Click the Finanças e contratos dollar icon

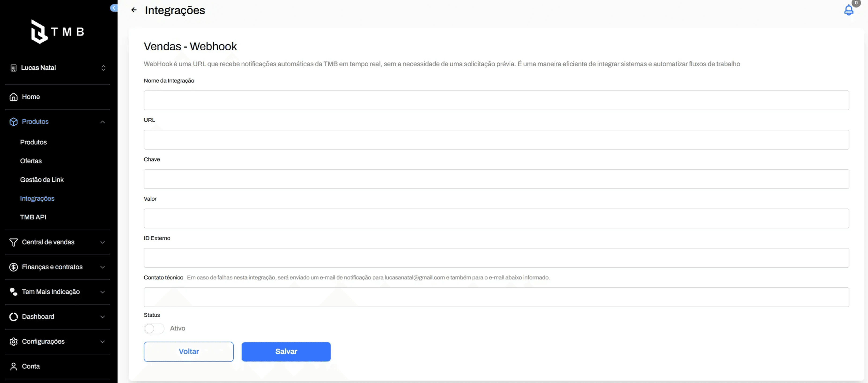[14, 267]
